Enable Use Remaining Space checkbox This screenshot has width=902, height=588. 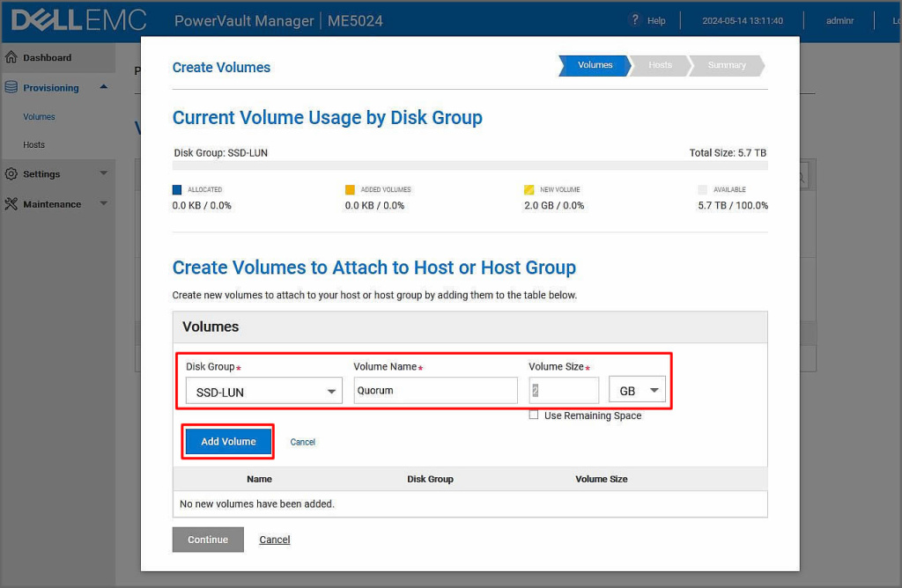tap(534, 415)
